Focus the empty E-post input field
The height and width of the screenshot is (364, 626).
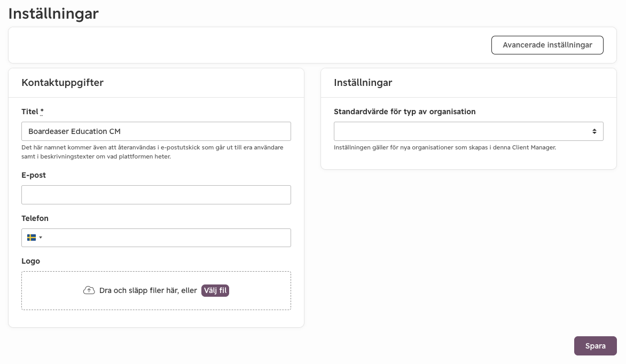coord(156,195)
